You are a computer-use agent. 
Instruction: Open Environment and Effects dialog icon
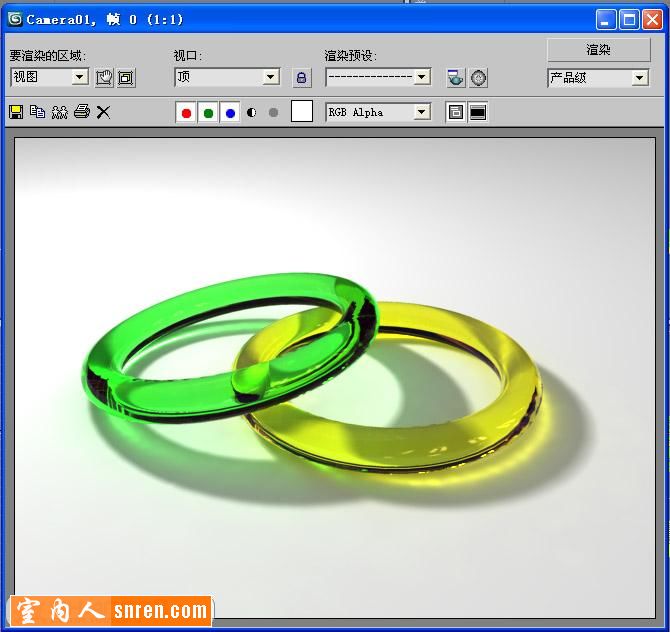pos(478,78)
